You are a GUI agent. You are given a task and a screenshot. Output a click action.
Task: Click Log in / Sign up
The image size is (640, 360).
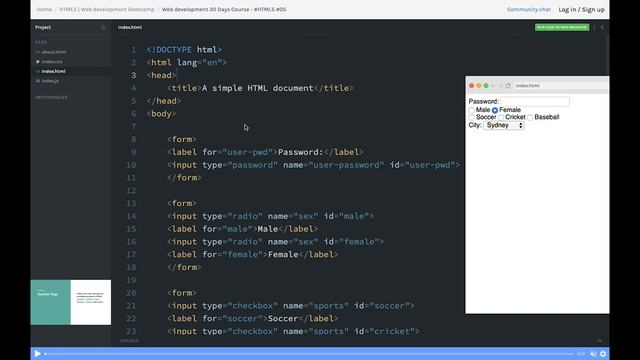(581, 9)
